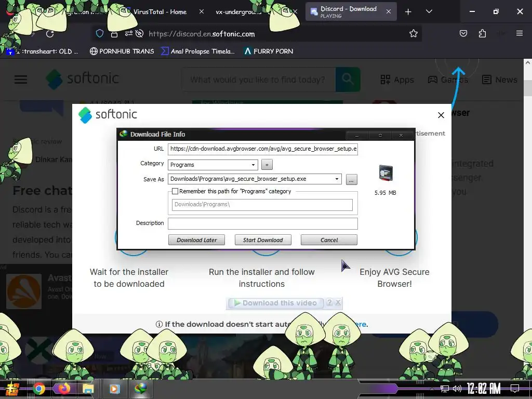Open the extensions puzzle icon
Screen dimensions: 532x399
click(x=482, y=33)
